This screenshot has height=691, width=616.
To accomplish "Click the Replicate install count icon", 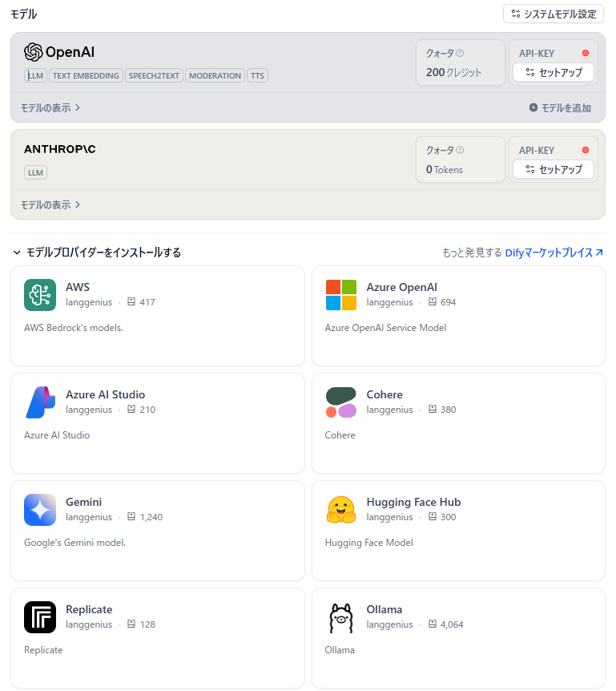I will click(131, 624).
